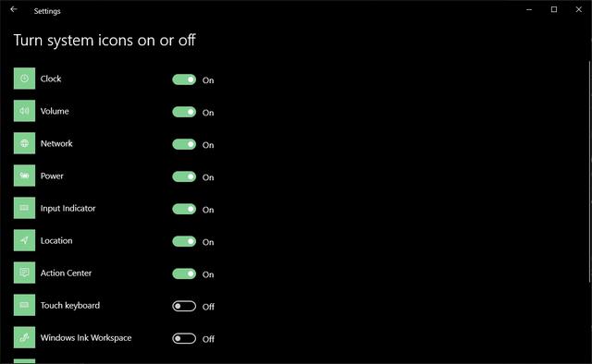Click the Windows Ink Workspace pen icon
Image resolution: width=592 pixels, height=364 pixels.
coord(25,337)
